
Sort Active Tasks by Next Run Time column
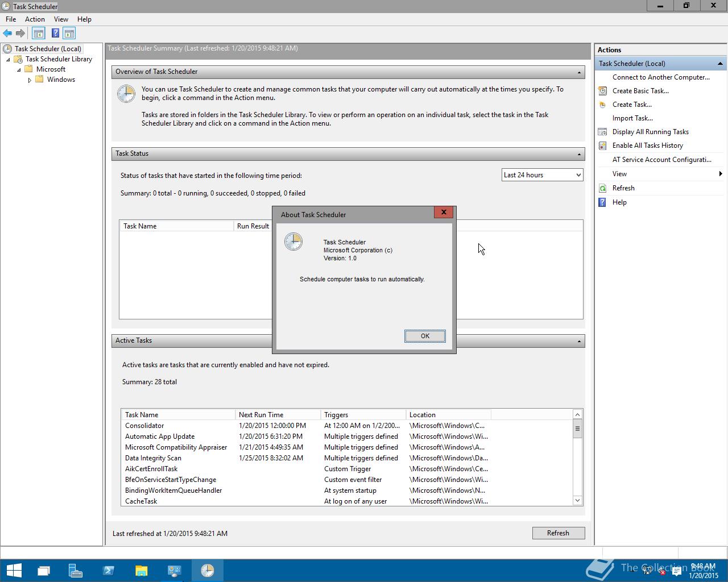(278, 415)
